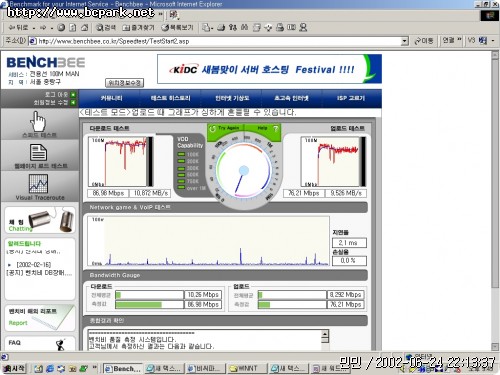Open the 테스트 히스토리 navigation menu

click(170, 98)
